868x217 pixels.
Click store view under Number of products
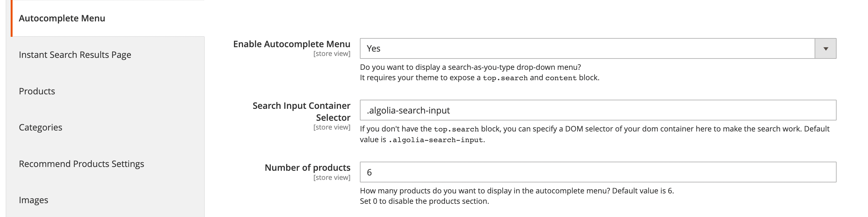click(332, 177)
